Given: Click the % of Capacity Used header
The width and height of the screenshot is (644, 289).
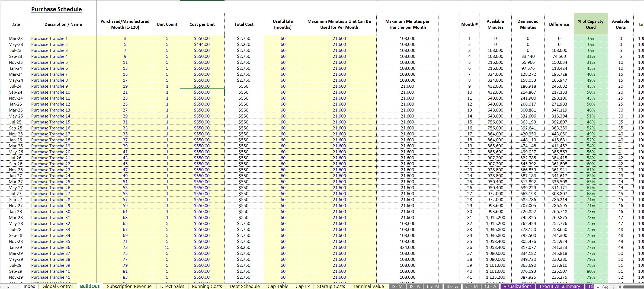Looking at the screenshot, I should (591, 24).
